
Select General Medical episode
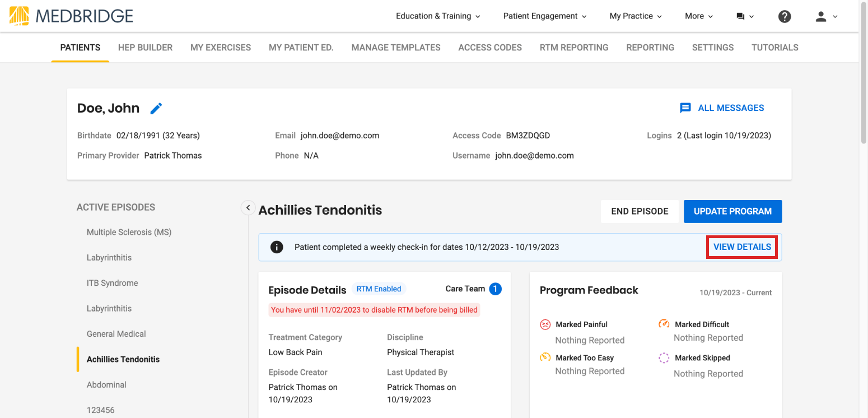point(116,334)
